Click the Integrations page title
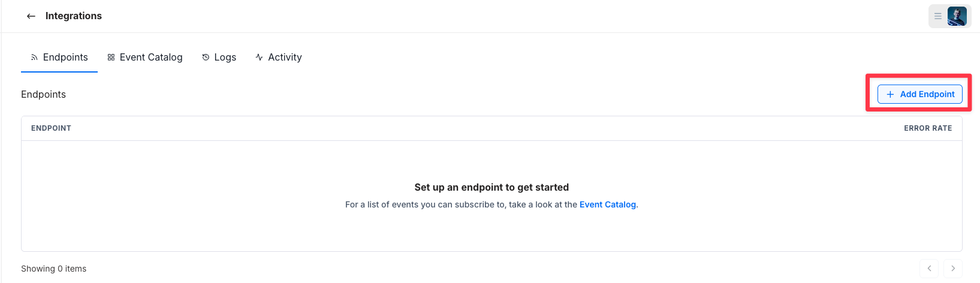The width and height of the screenshot is (980, 283). 74,16
